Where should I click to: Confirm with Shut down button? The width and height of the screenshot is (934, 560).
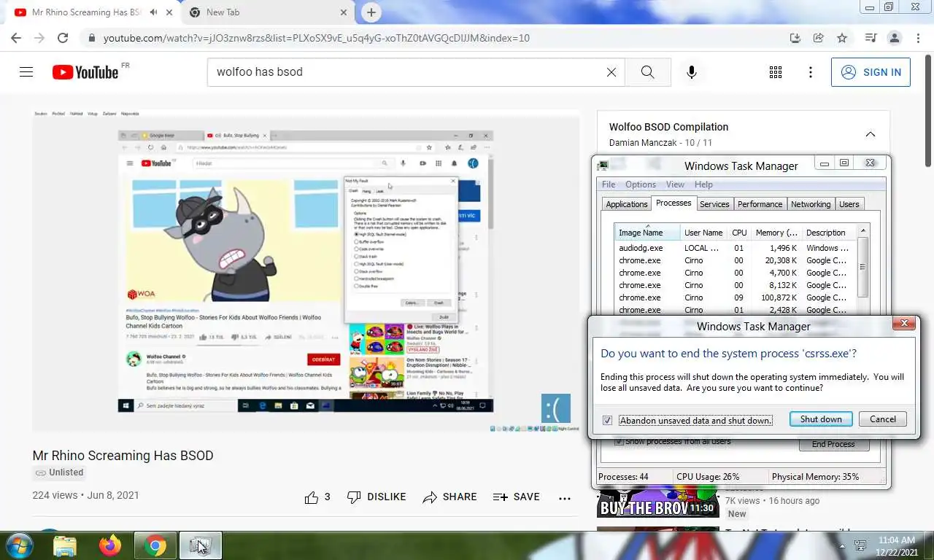pyautogui.click(x=821, y=419)
